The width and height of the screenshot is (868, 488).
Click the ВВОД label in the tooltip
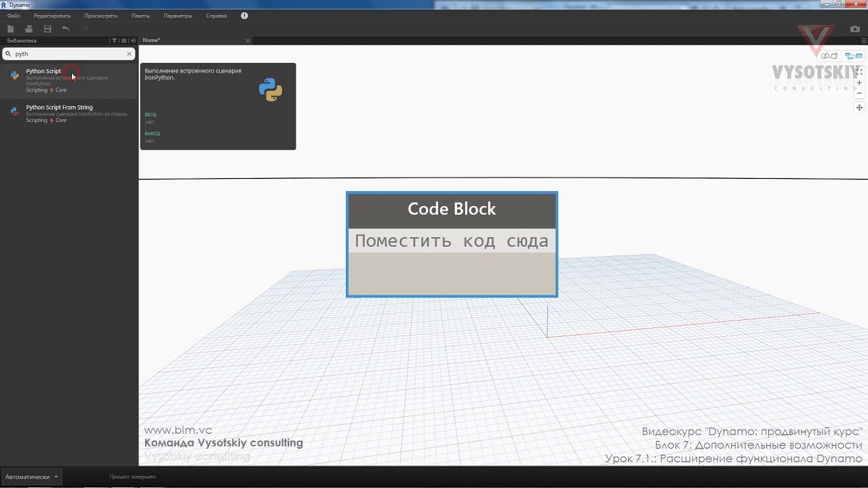[x=151, y=115]
